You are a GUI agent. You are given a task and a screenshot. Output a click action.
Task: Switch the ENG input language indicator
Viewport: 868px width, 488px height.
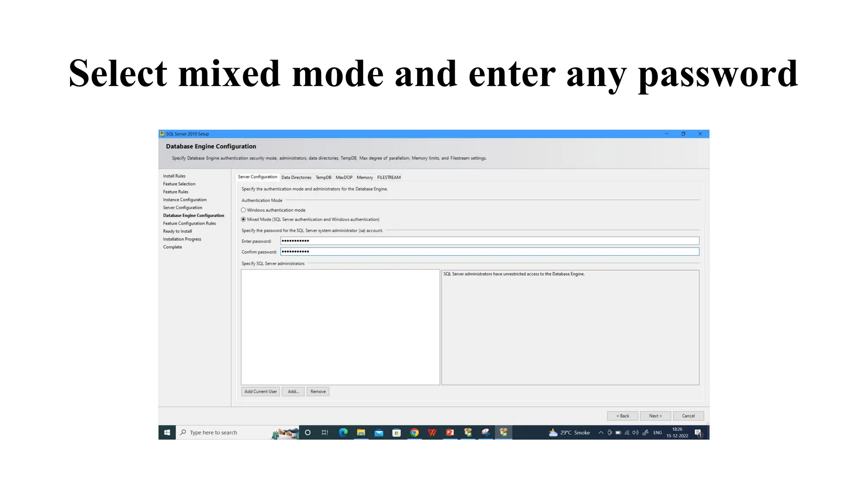657,433
